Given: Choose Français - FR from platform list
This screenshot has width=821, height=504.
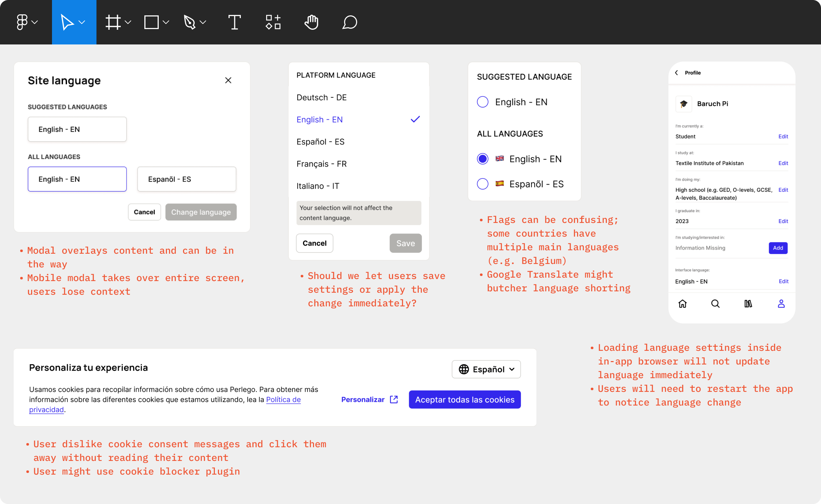Looking at the screenshot, I should tap(322, 164).
